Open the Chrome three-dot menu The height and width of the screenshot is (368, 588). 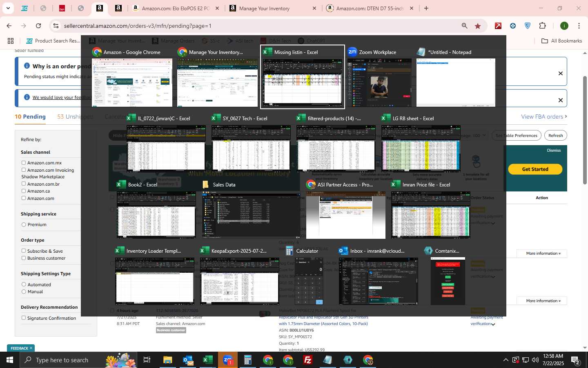tap(579, 26)
